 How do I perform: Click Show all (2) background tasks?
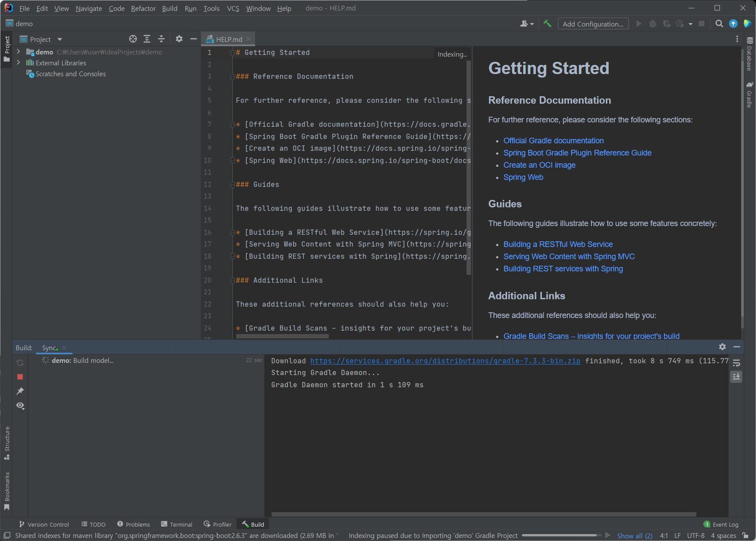(634, 536)
